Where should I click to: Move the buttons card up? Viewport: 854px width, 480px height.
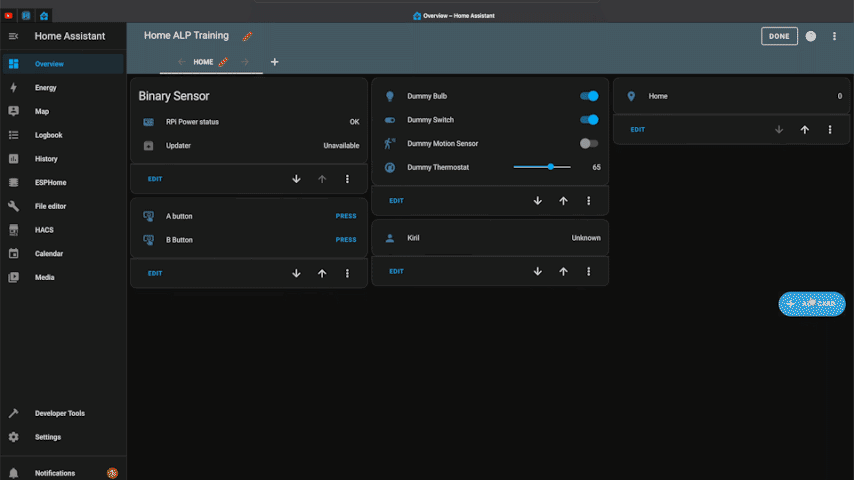tap(322, 274)
